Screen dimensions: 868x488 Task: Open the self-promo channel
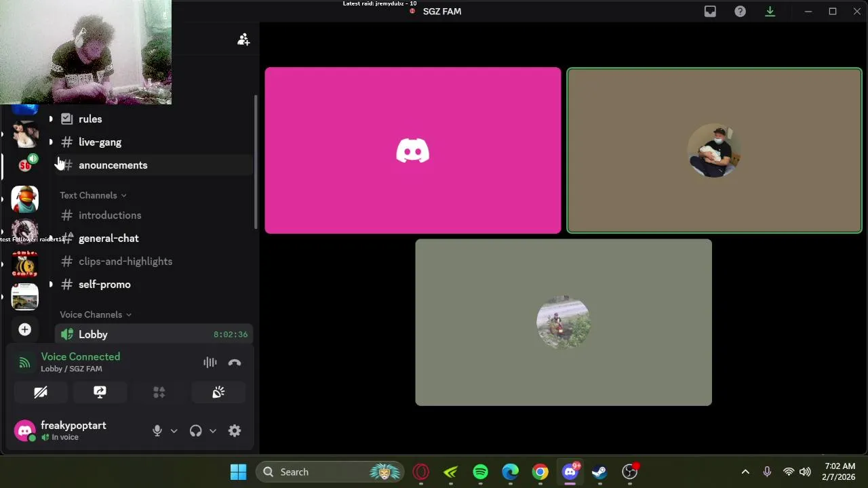153,285
